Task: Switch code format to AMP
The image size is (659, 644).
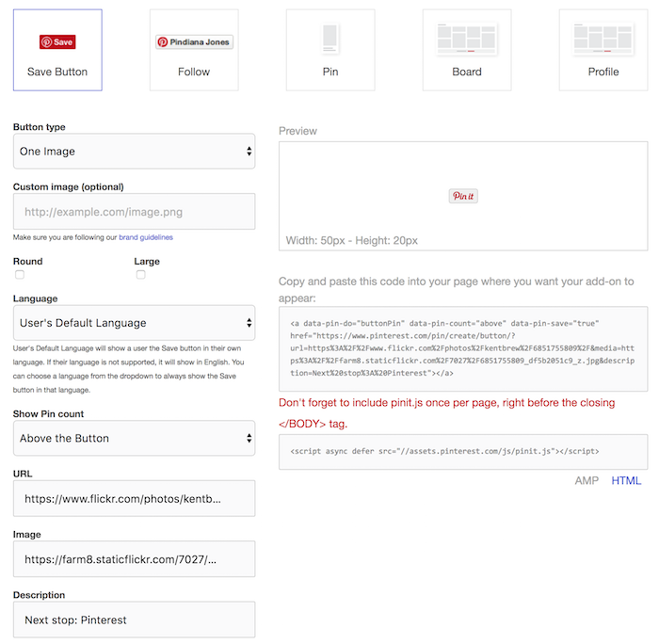Action: coord(587,480)
